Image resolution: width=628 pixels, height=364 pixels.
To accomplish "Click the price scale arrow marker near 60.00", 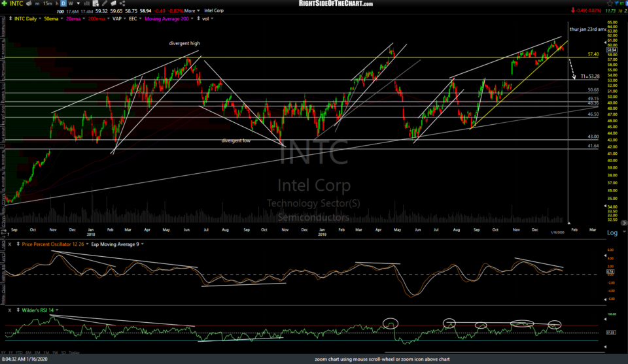I will pyautogui.click(x=605, y=42).
